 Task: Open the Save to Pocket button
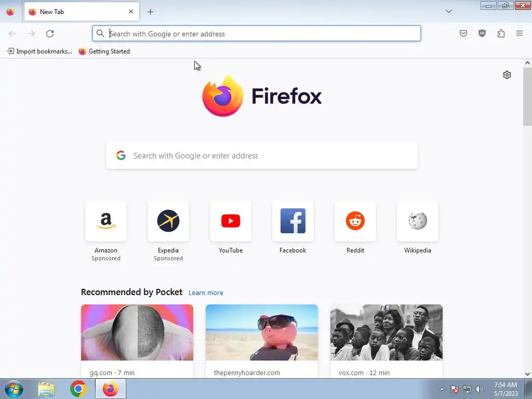point(463,33)
